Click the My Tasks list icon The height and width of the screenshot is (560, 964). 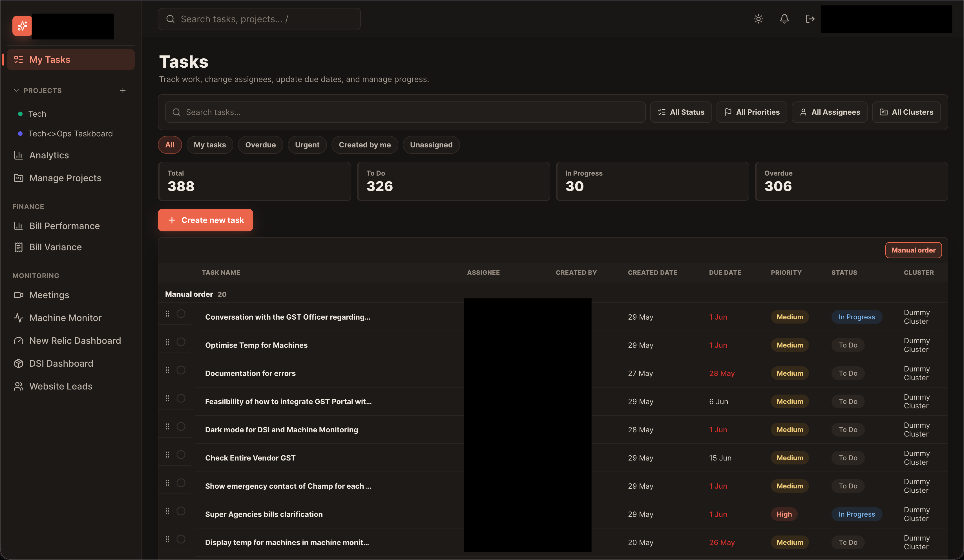pyautogui.click(x=18, y=60)
